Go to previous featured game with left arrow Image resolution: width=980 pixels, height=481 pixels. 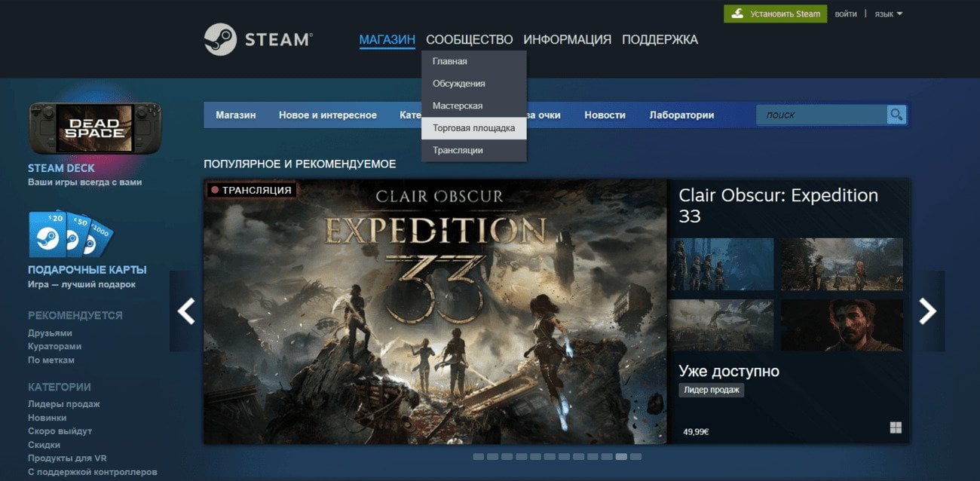point(186,311)
